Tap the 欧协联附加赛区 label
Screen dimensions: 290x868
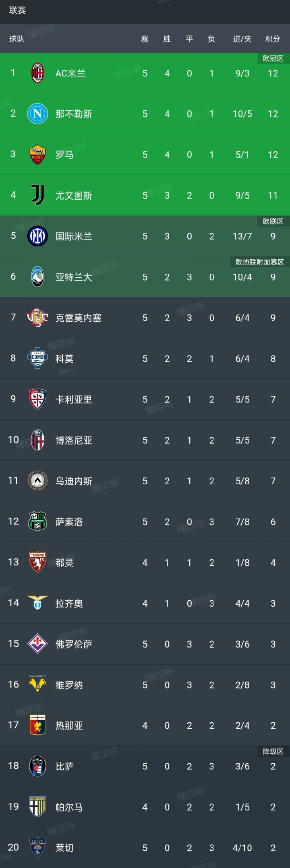(x=260, y=262)
